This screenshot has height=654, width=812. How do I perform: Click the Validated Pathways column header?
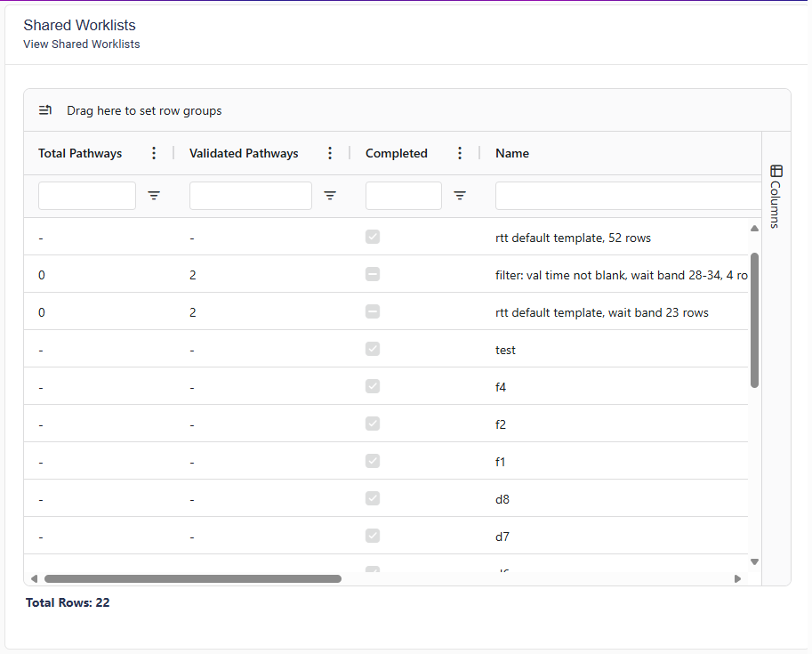click(x=244, y=153)
